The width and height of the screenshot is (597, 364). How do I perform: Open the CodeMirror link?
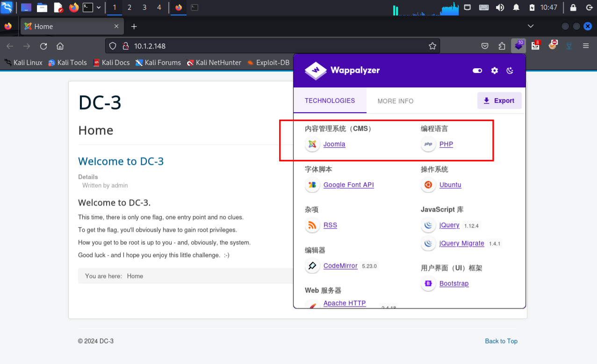340,265
